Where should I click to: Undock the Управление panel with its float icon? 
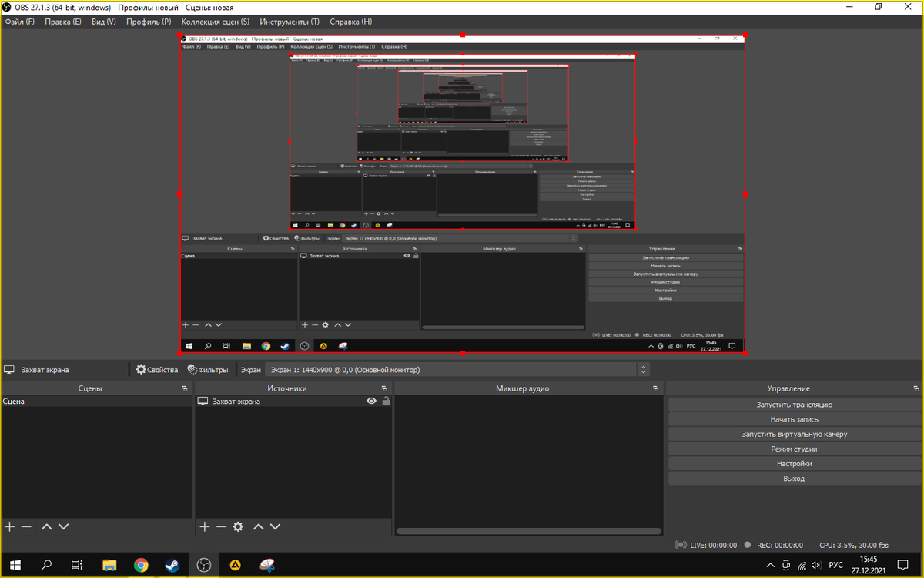915,388
